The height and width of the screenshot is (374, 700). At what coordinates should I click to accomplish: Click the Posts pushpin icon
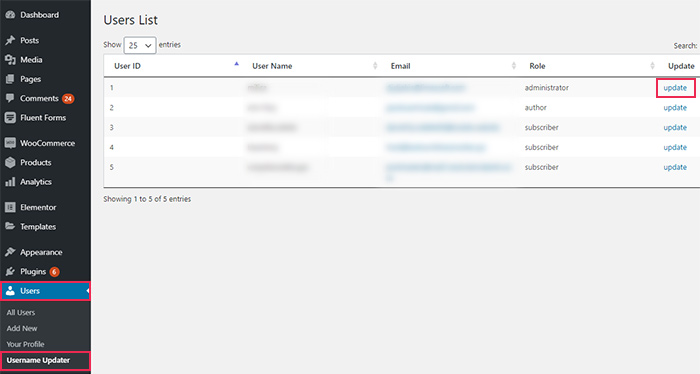tap(10, 40)
